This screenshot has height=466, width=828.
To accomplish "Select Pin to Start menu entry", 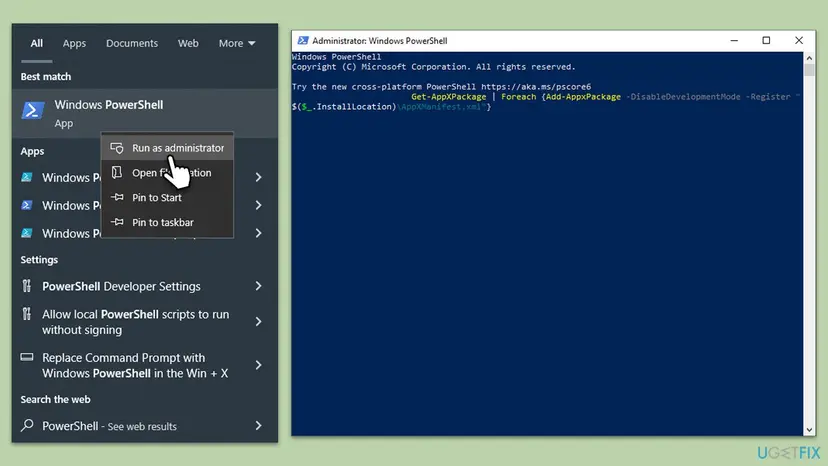I will [167, 198].
